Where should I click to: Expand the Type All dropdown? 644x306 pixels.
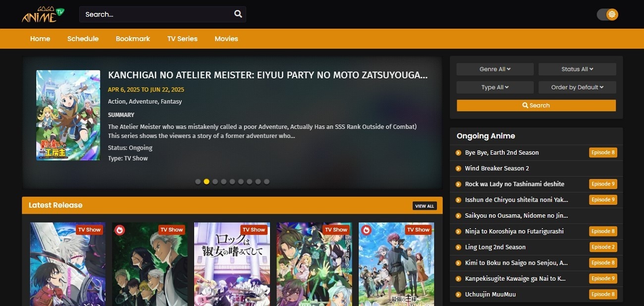click(495, 87)
